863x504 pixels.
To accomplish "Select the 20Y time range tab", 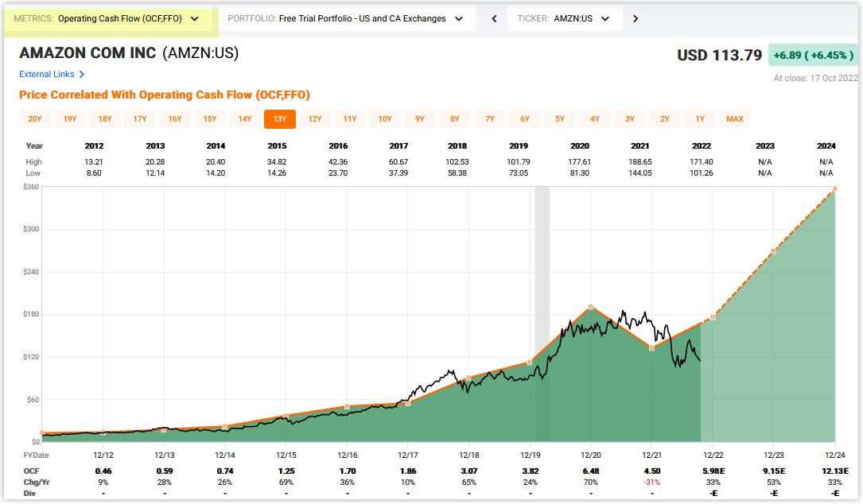I will 35,119.
